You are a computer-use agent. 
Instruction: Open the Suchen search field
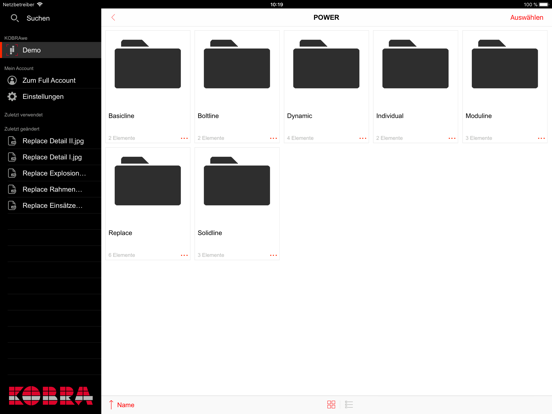pos(51,18)
